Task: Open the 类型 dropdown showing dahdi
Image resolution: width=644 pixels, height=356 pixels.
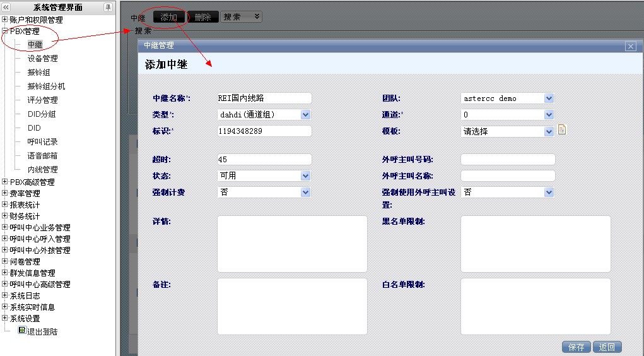Action: (305, 115)
